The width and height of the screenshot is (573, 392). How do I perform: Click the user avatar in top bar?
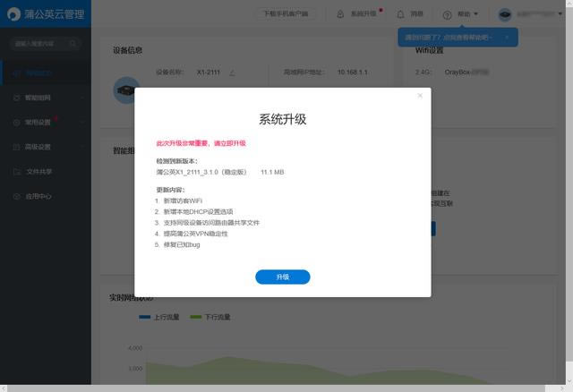[505, 14]
